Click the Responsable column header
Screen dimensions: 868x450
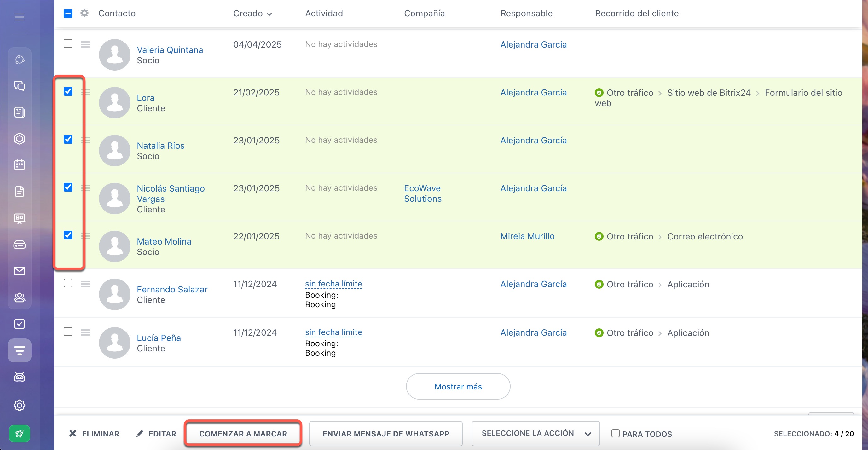pyautogui.click(x=526, y=14)
